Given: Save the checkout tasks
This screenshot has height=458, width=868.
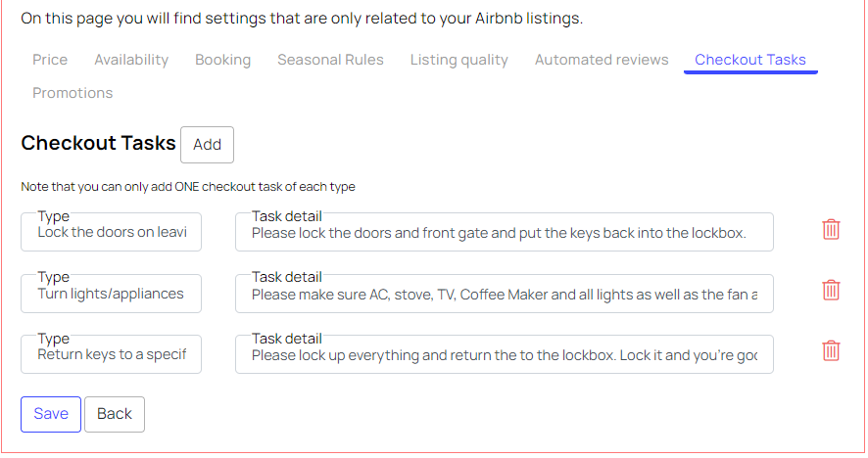Looking at the screenshot, I should click(51, 414).
